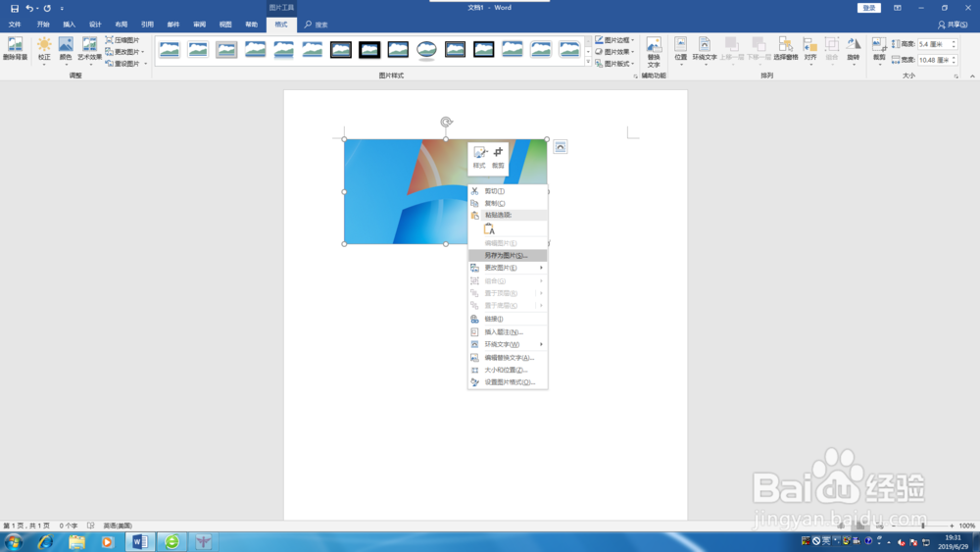Click the ribbon 裁剪 crop tool

(x=879, y=49)
